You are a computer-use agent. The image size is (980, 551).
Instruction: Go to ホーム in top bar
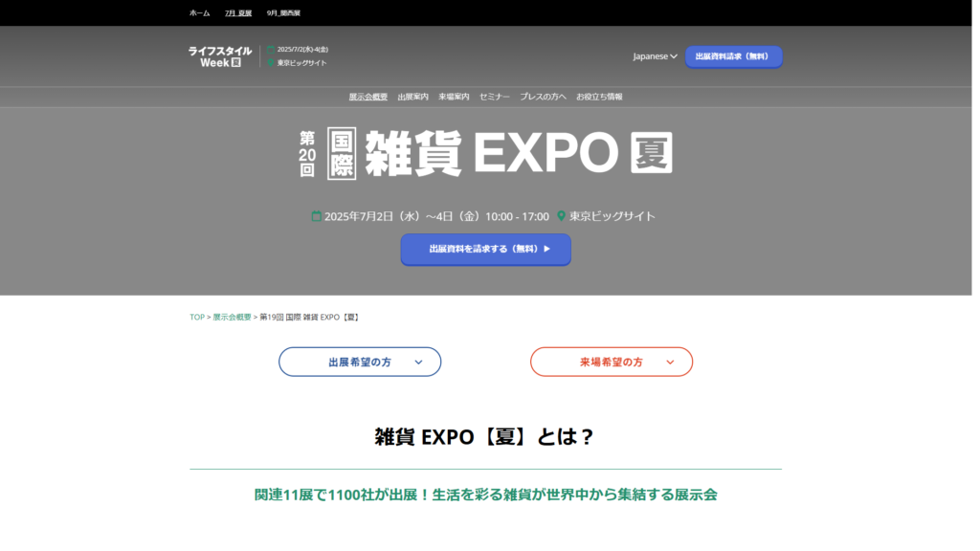tap(200, 13)
